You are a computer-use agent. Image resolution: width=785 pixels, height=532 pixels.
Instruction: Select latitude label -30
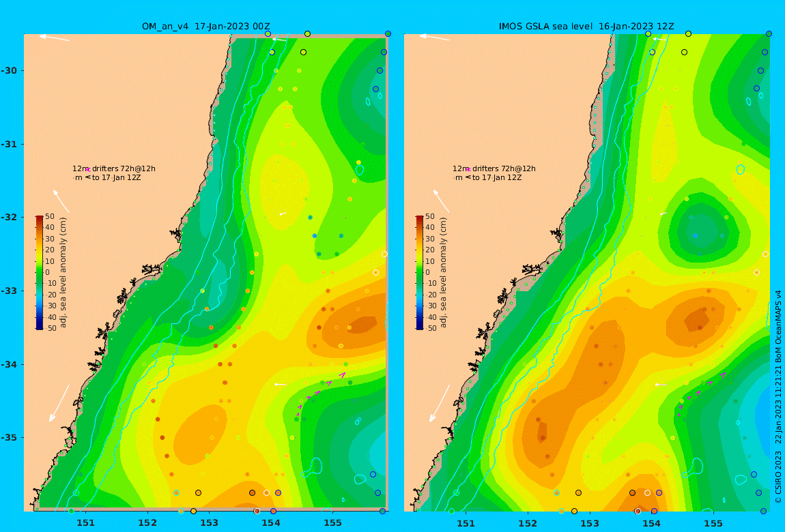[x=9, y=70]
